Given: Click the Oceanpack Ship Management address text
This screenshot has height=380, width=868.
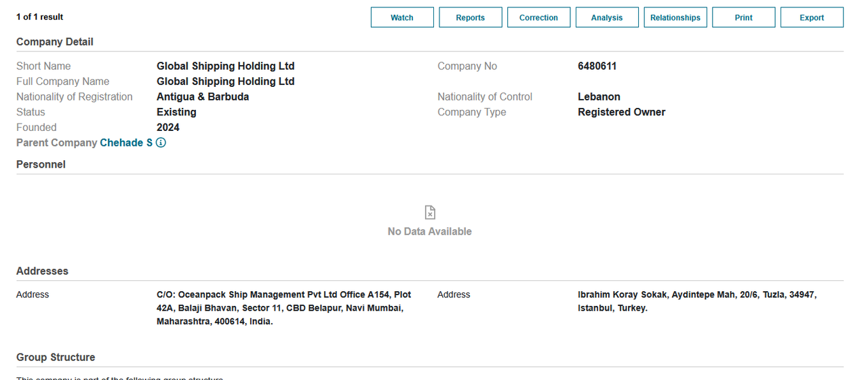Looking at the screenshot, I should click(x=284, y=308).
